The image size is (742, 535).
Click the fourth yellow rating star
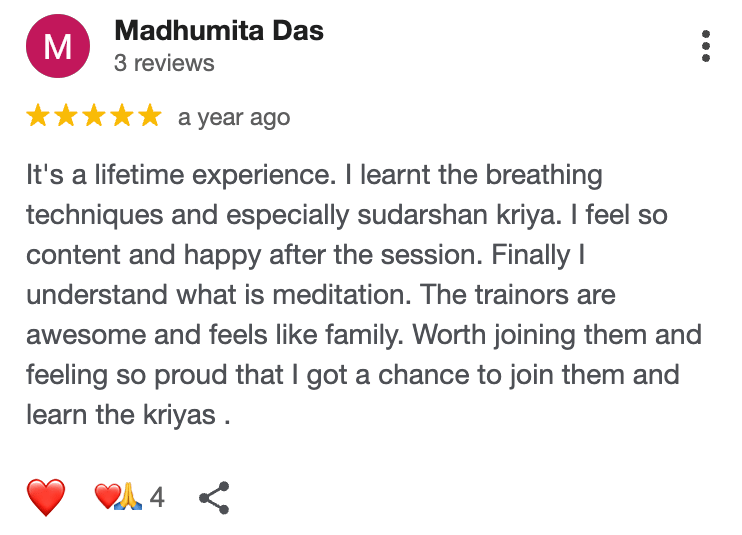tap(122, 115)
